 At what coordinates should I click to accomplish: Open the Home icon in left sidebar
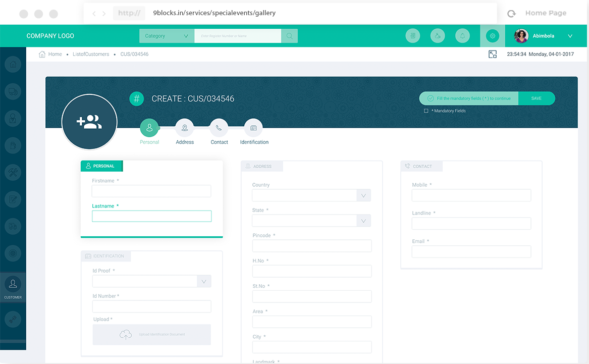[x=13, y=64]
